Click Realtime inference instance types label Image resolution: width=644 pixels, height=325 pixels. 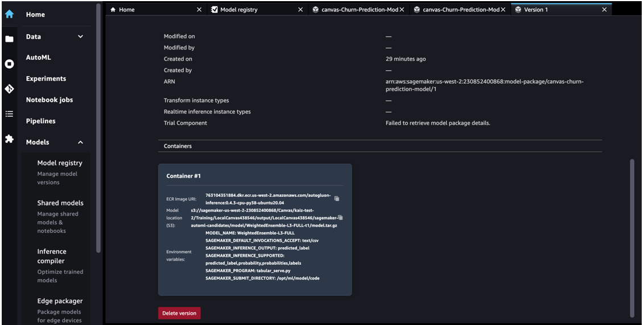[x=207, y=112]
